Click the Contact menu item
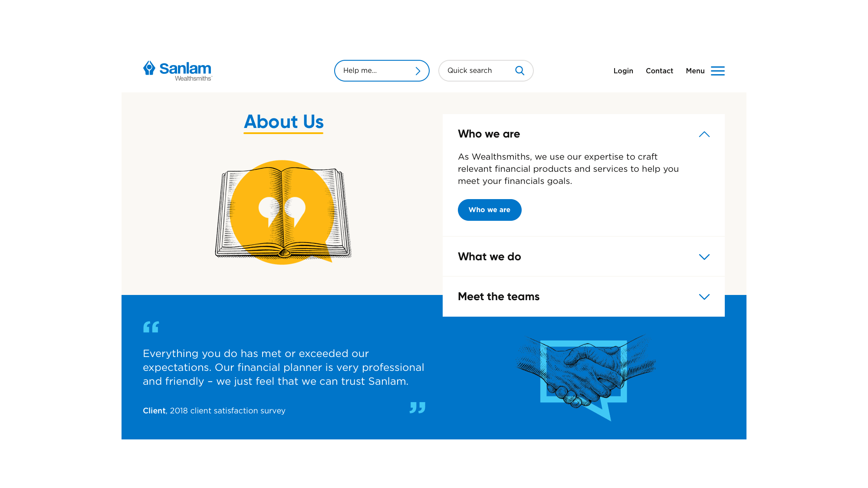868x488 pixels. (x=659, y=70)
